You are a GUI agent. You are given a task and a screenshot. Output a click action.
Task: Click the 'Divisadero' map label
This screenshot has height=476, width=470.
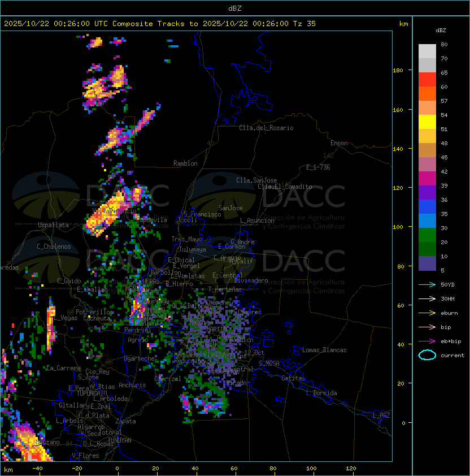pyautogui.click(x=251, y=280)
